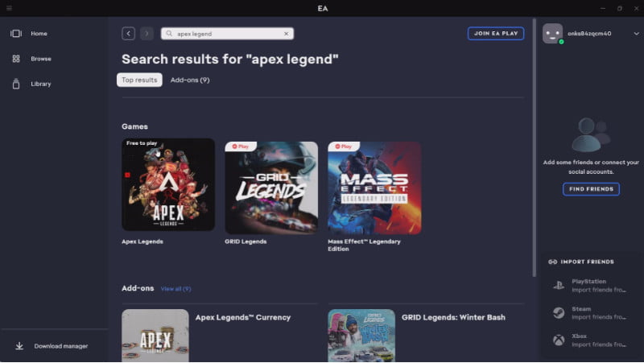The width and height of the screenshot is (644, 363).
Task: Open the GRID Legends Winter Bash thumbnail
Action: tap(361, 336)
